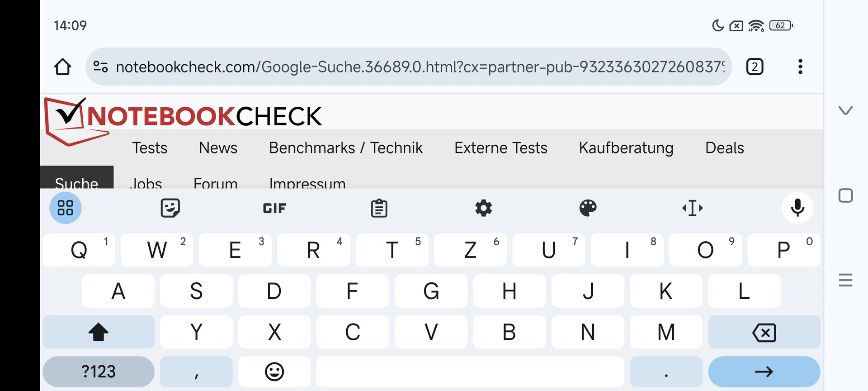The height and width of the screenshot is (391, 868).
Task: Open the GIF keyboard search
Action: coord(274,208)
